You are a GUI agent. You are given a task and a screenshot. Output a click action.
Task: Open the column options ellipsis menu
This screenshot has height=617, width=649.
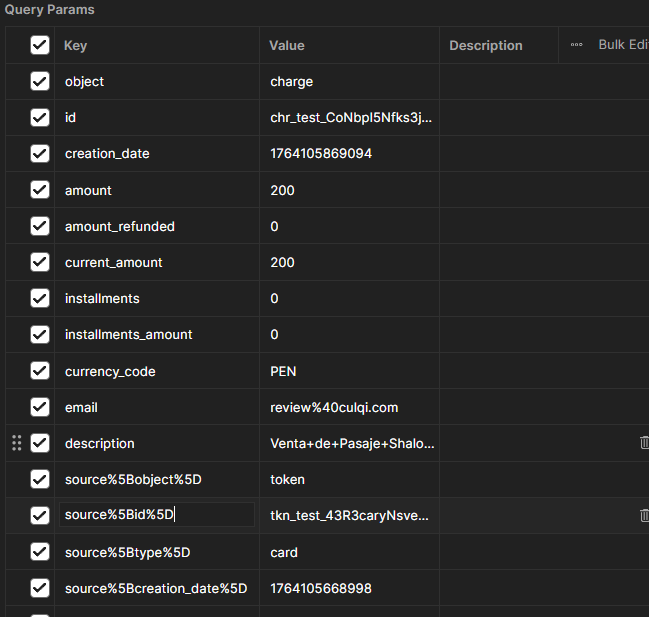(576, 45)
